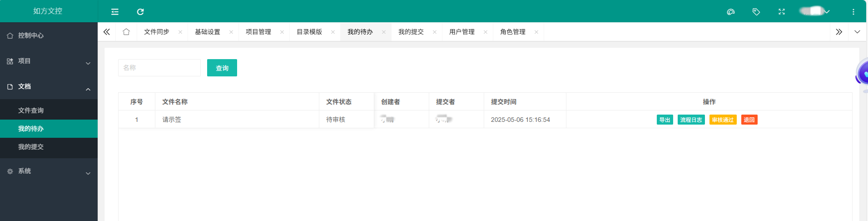The image size is (868, 221).
Task: Close the 用户管理 tab
Action: pyautogui.click(x=486, y=32)
